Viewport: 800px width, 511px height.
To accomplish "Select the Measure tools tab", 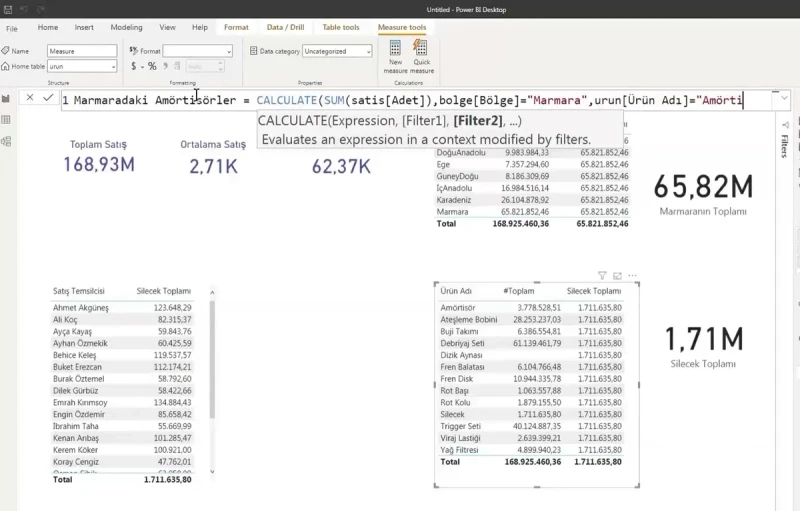I will click(402, 28).
